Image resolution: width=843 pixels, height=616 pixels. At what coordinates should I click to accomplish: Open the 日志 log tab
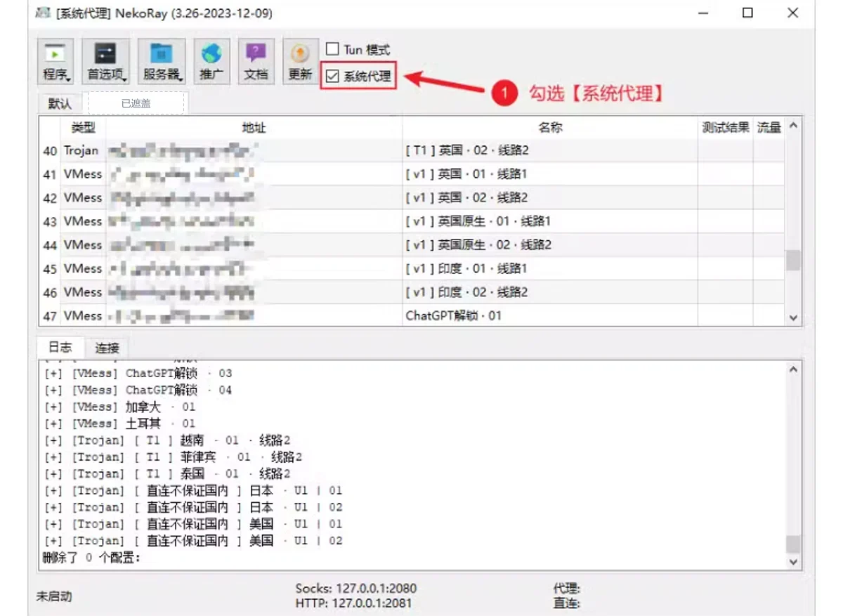tap(60, 347)
